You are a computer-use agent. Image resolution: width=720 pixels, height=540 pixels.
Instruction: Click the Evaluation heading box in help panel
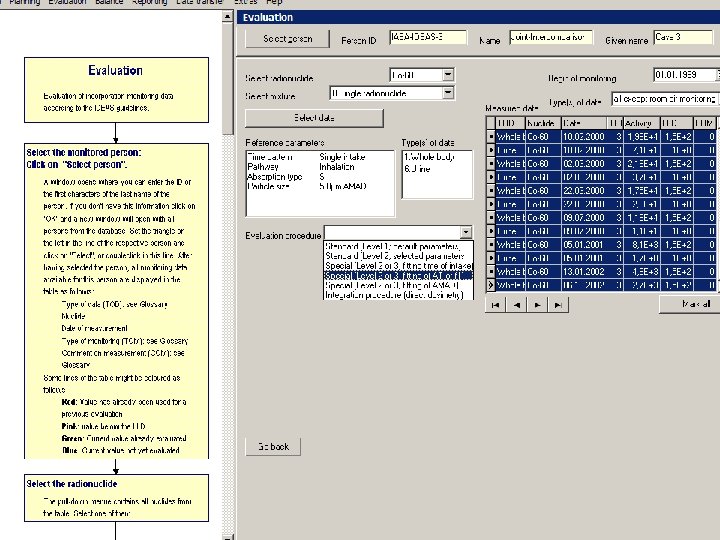(116, 90)
